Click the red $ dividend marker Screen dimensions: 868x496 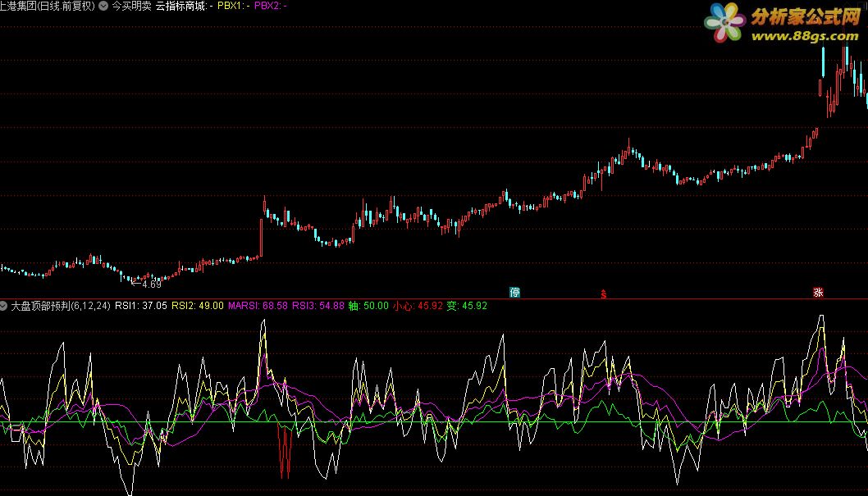(x=604, y=294)
